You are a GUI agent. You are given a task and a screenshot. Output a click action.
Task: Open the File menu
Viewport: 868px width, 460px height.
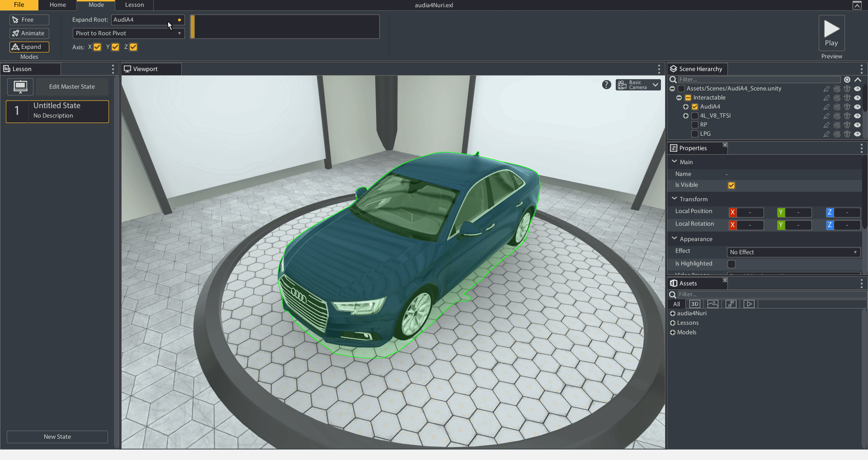19,5
